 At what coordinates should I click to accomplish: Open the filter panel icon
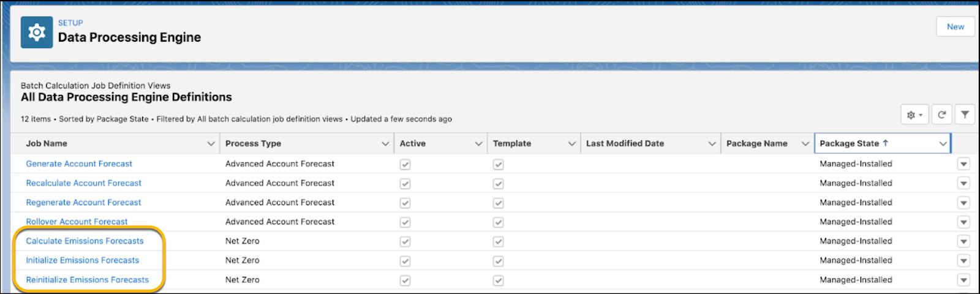pyautogui.click(x=965, y=115)
